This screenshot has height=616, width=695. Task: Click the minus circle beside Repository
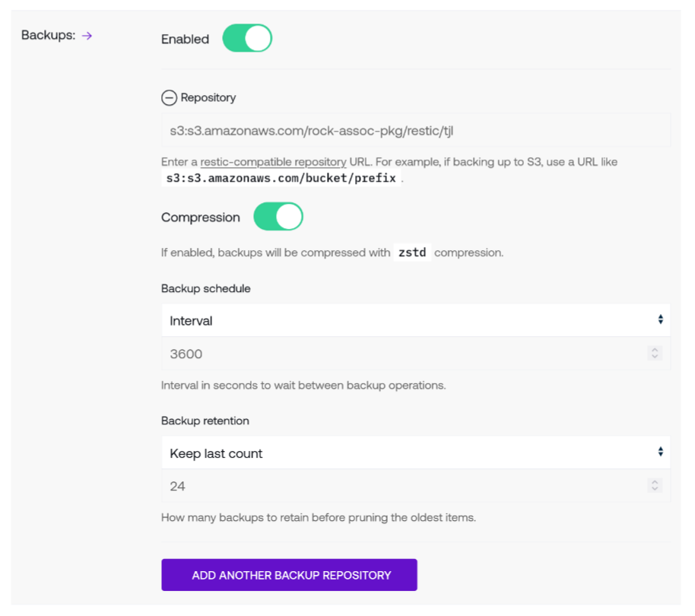168,97
